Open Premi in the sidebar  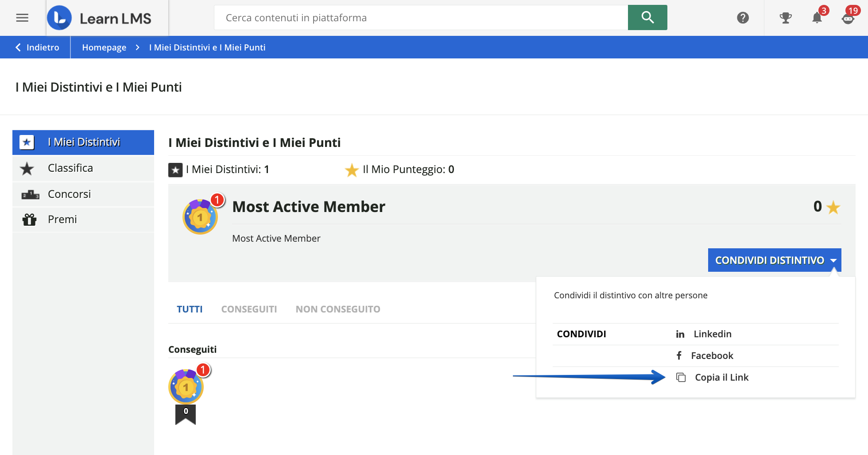tap(62, 220)
